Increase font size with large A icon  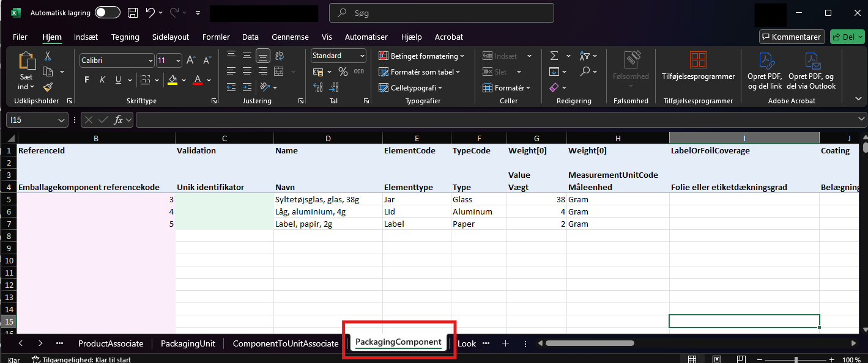tap(191, 61)
